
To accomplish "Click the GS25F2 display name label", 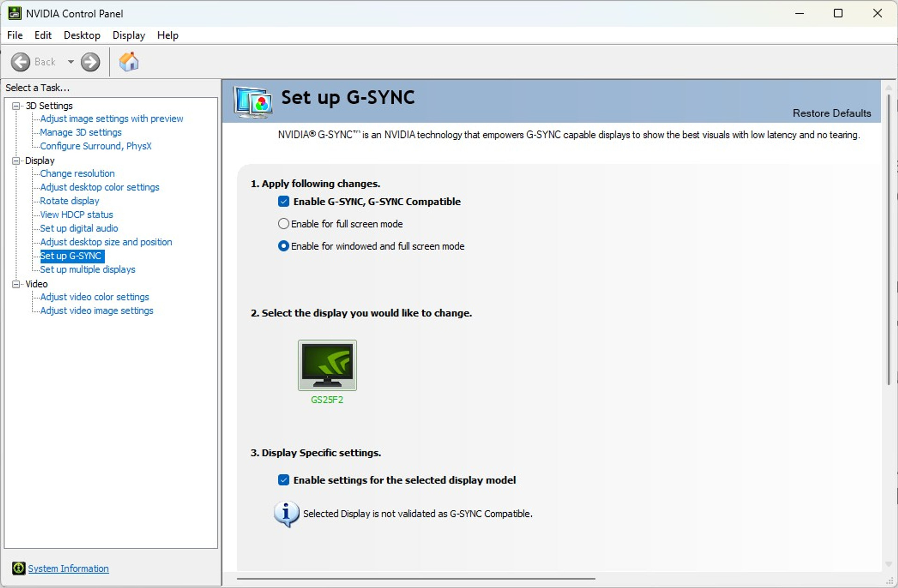I will tap(327, 400).
